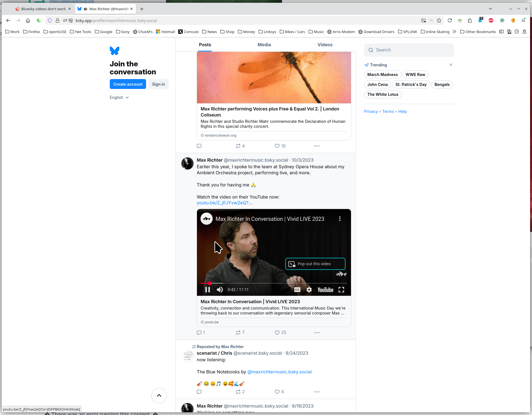This screenshot has width=532, height=415.
Task: Open the Picture-in-Picture icon in address bar
Action: 424,20
